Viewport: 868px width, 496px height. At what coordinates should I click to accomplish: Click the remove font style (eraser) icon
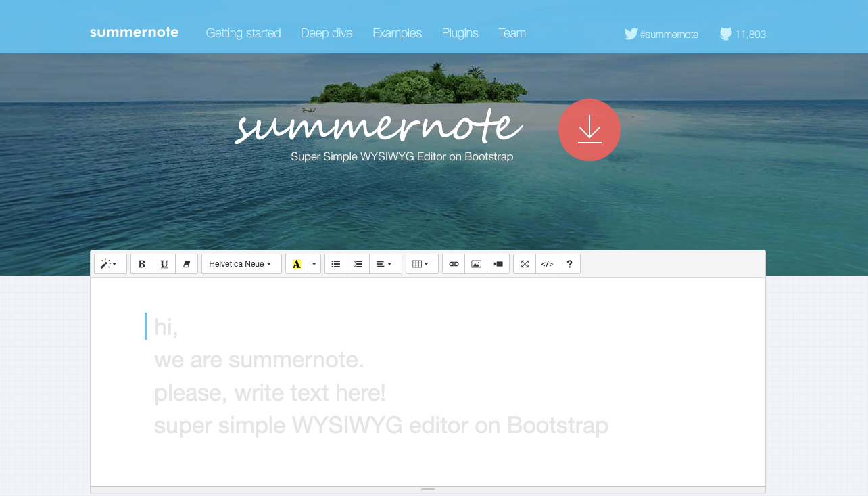click(x=187, y=264)
